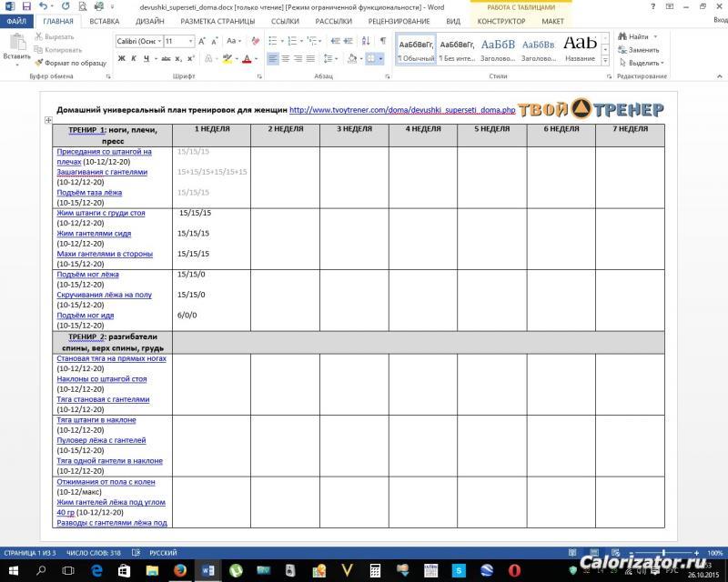Open the font size dropdown
The height and width of the screenshot is (582, 728).
pyautogui.click(x=190, y=41)
